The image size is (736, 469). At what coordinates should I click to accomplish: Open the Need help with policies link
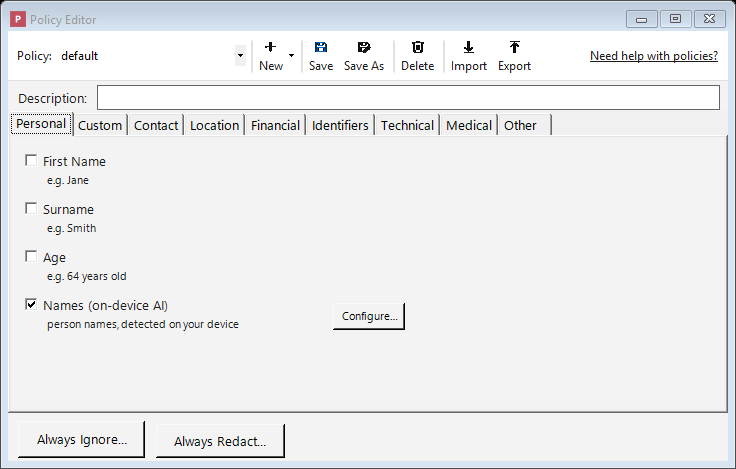point(654,56)
